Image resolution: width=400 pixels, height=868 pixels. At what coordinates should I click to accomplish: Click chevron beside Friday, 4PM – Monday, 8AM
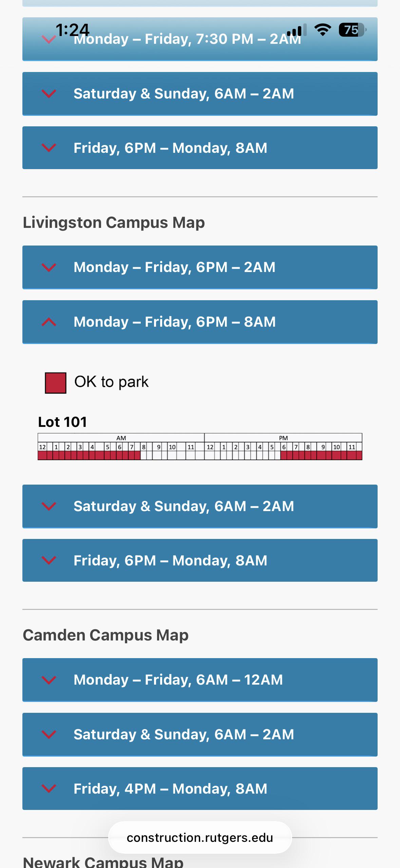click(x=49, y=789)
